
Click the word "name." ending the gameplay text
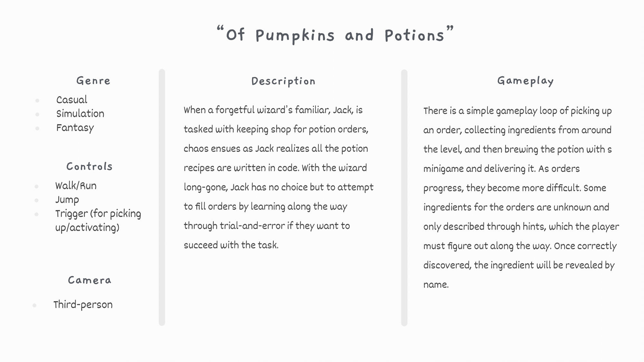[436, 284]
